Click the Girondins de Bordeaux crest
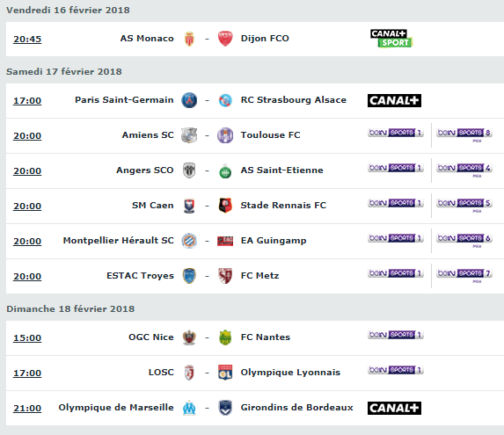 pyautogui.click(x=225, y=408)
